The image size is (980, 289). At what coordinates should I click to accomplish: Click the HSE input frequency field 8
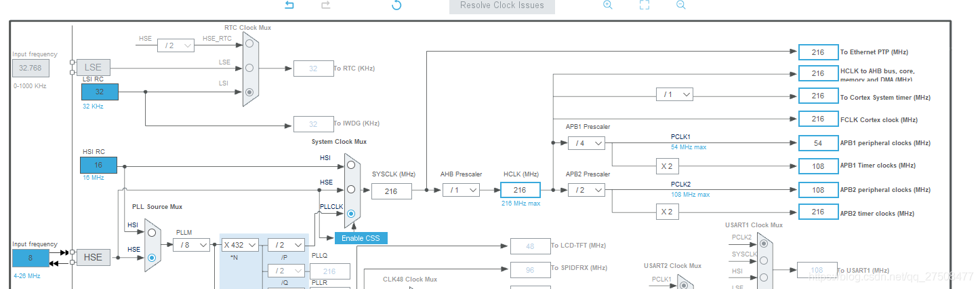tap(30, 258)
